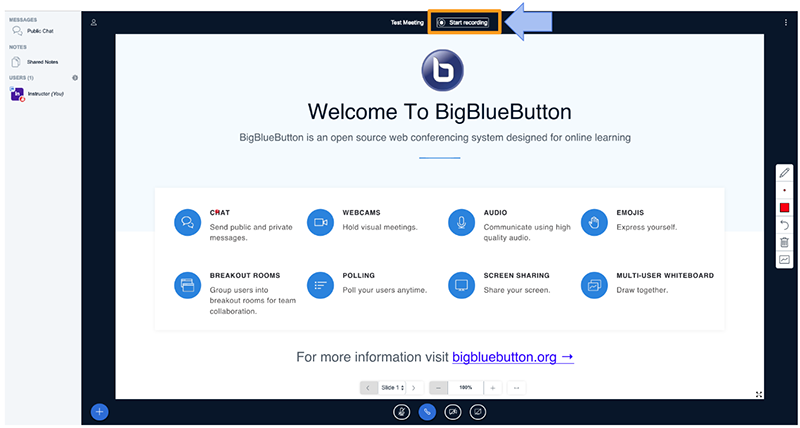Image resolution: width=800 pixels, height=428 pixels.
Task: Toggle multi-user whiteboard mode icon
Action: [x=784, y=260]
